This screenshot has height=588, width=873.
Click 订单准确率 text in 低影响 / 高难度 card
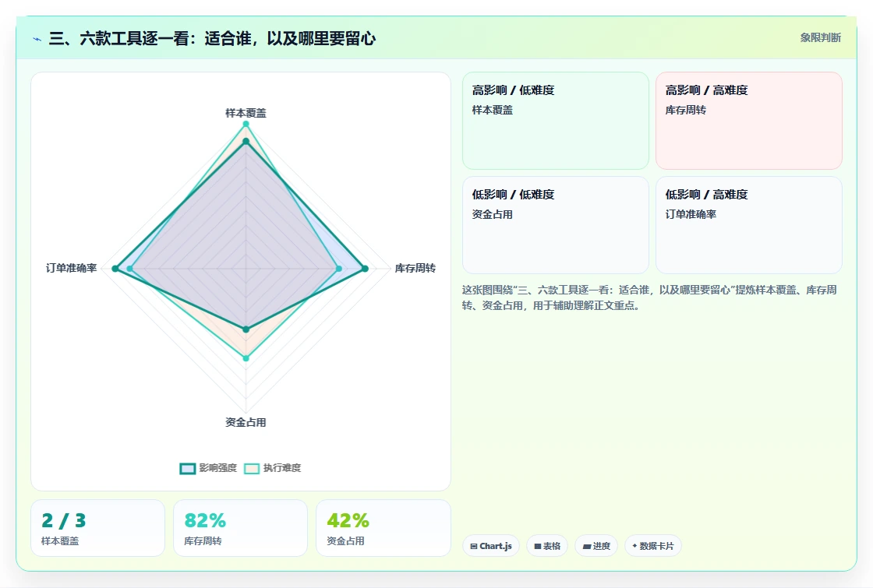tap(691, 214)
